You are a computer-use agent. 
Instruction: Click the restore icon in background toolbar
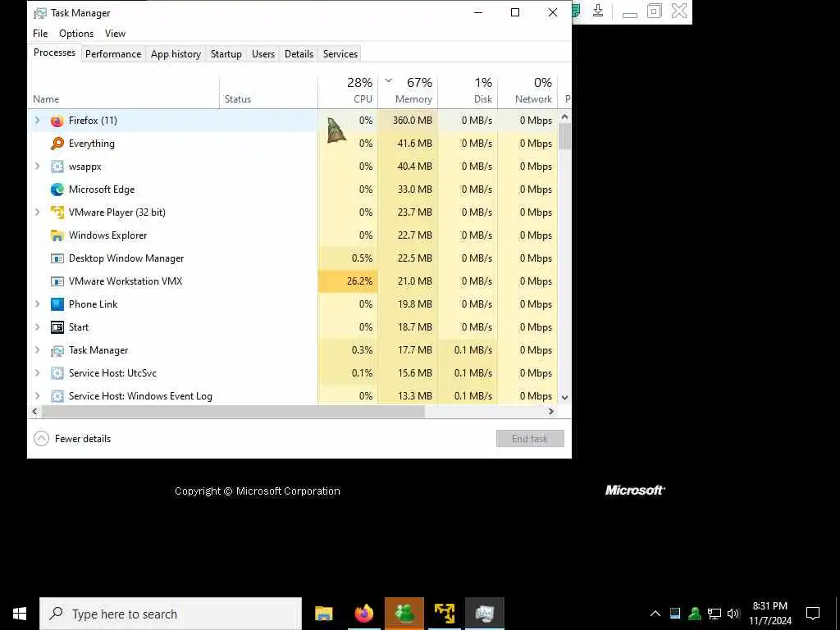[x=654, y=11]
